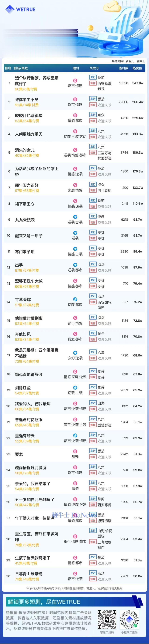The width and height of the screenshot is (149, 644).
Task: Open the drama title 消失的女儿
Action: 25,150
